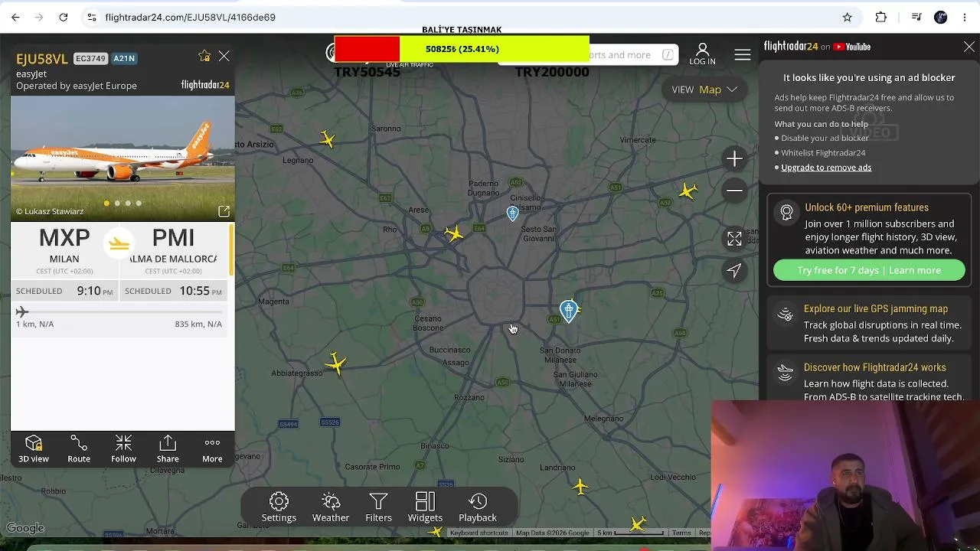Click the EJU58VL flight number title
Viewport: 980px width, 551px height.
click(x=42, y=59)
